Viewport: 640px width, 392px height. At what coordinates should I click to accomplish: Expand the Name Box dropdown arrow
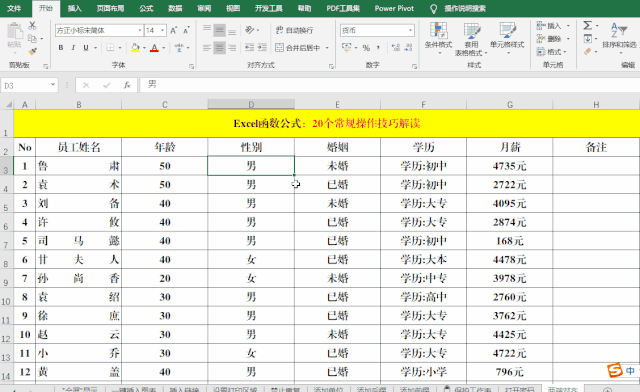tap(53, 85)
